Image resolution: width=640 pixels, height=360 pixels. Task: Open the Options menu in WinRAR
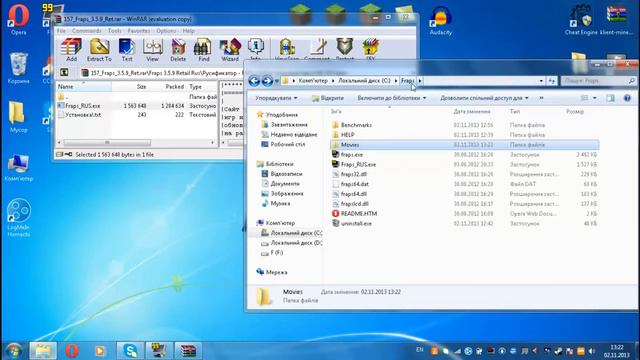[x=166, y=31]
